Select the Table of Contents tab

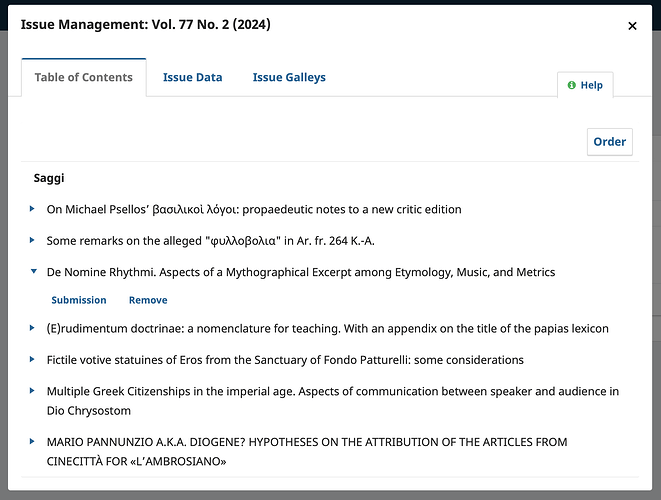83,77
